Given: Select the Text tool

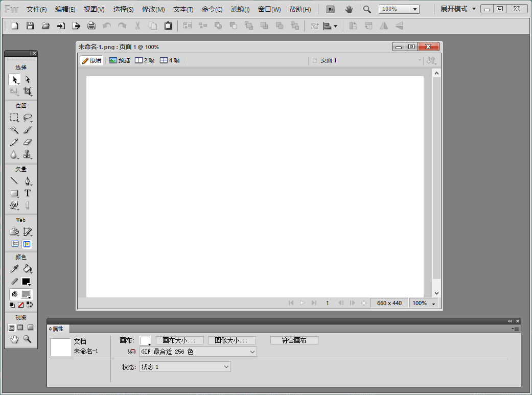Looking at the screenshot, I should [28, 193].
